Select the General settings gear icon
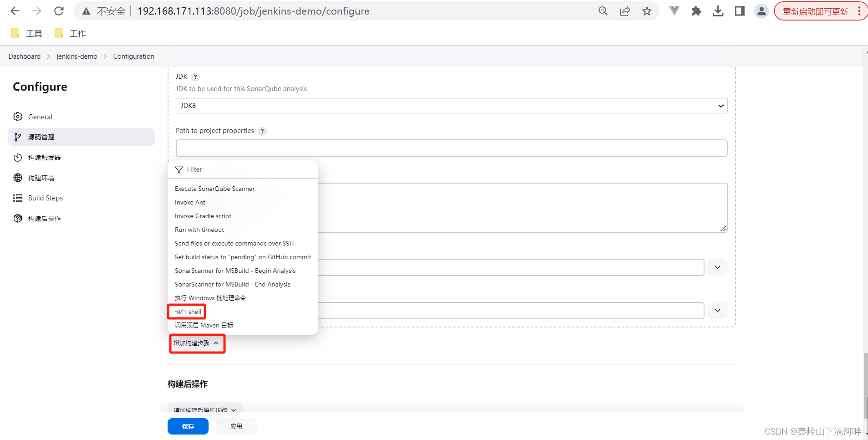868x440 pixels. (17, 117)
